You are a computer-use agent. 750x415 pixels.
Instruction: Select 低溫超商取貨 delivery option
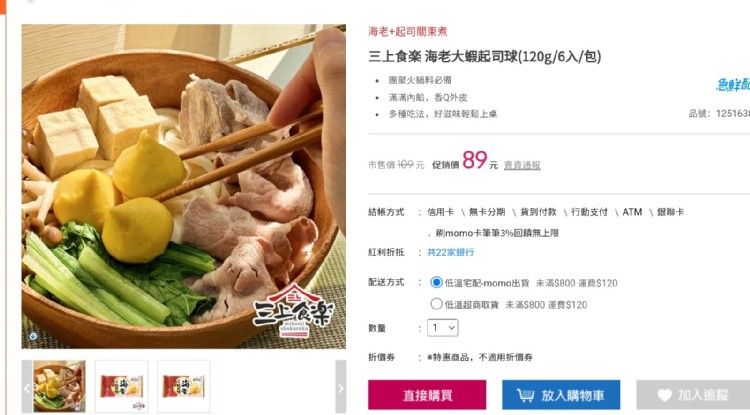tap(436, 304)
